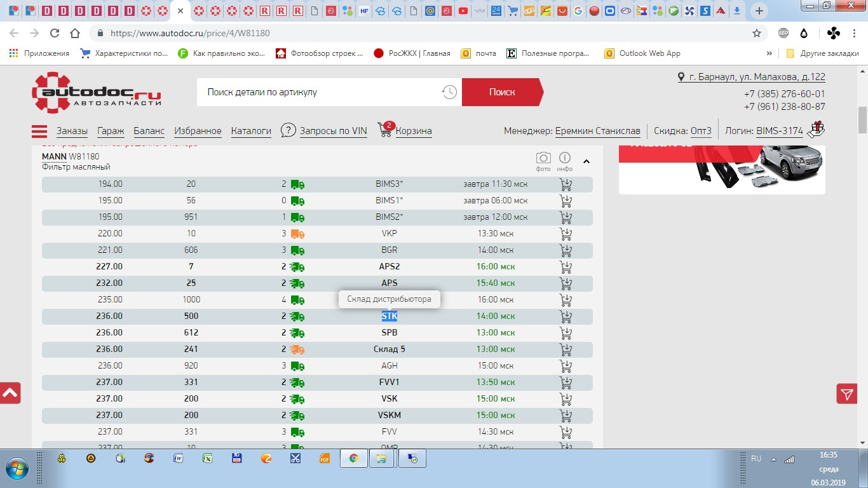
Task: Click the gift icon next to login
Action: (817, 129)
